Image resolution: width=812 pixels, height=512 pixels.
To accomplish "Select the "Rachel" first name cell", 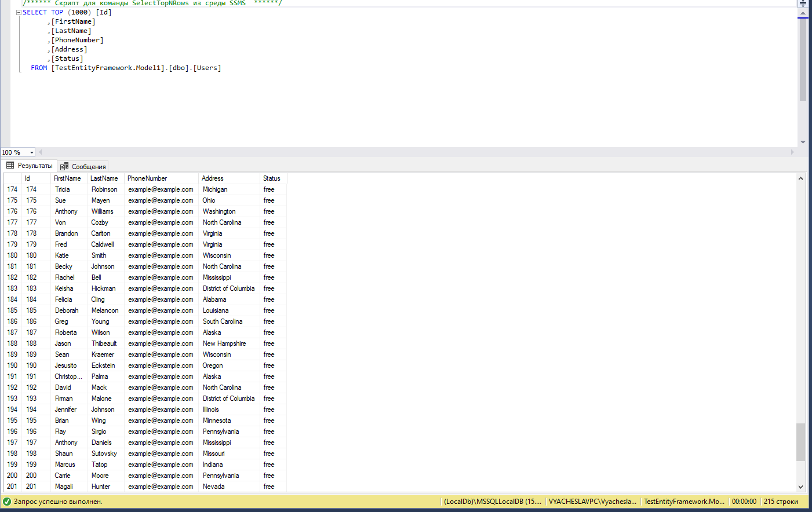I will point(69,277).
